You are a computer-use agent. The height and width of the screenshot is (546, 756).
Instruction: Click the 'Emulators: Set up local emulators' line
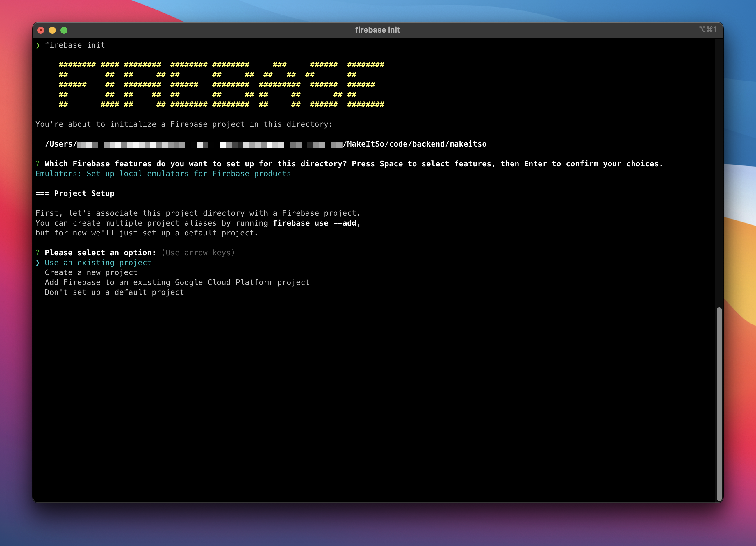point(163,174)
